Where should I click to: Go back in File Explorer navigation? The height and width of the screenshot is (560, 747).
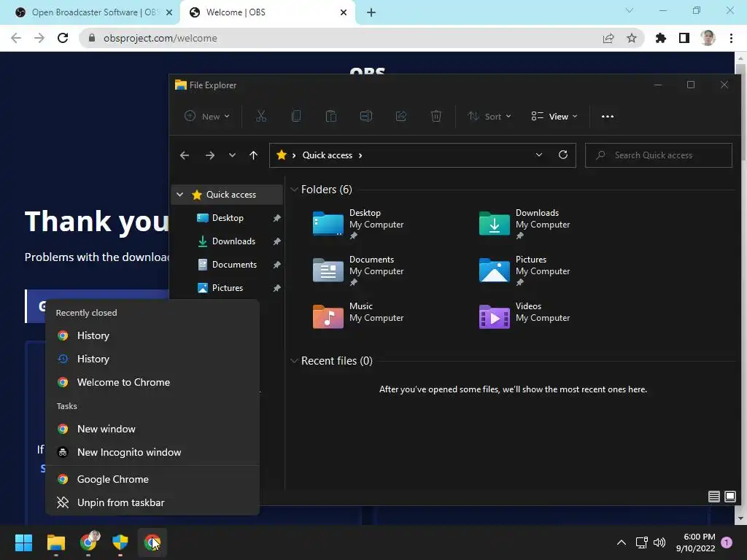[x=185, y=155]
